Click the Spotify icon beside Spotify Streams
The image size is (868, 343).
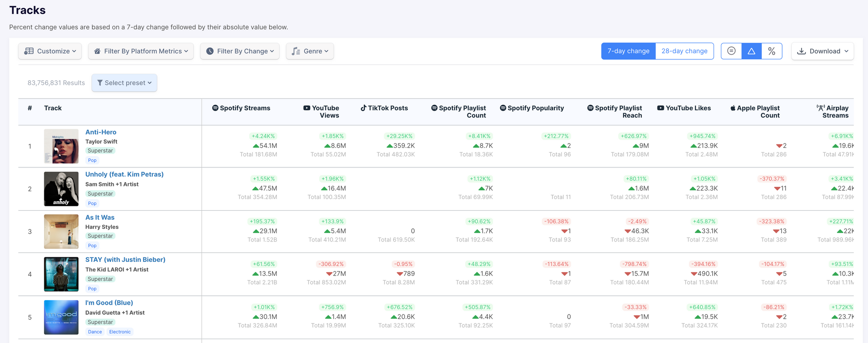tap(215, 108)
